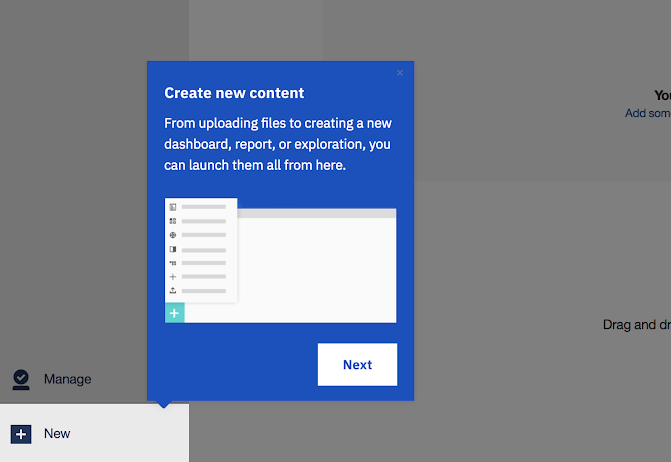Screen dimensions: 671x462
Task: Click the illustration thumbnail in the popup
Action: (x=281, y=260)
